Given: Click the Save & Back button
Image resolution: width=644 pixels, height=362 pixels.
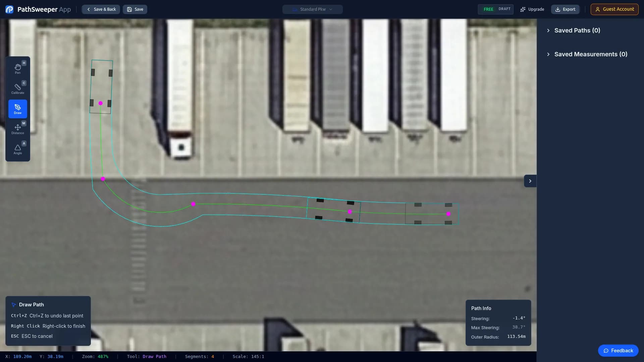Looking at the screenshot, I should tap(101, 9).
